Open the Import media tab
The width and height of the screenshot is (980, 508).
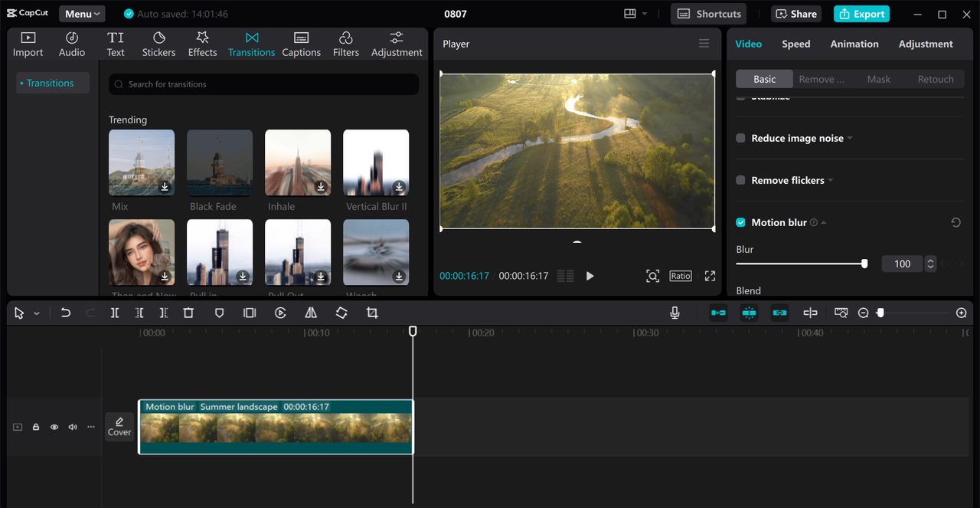click(x=28, y=44)
